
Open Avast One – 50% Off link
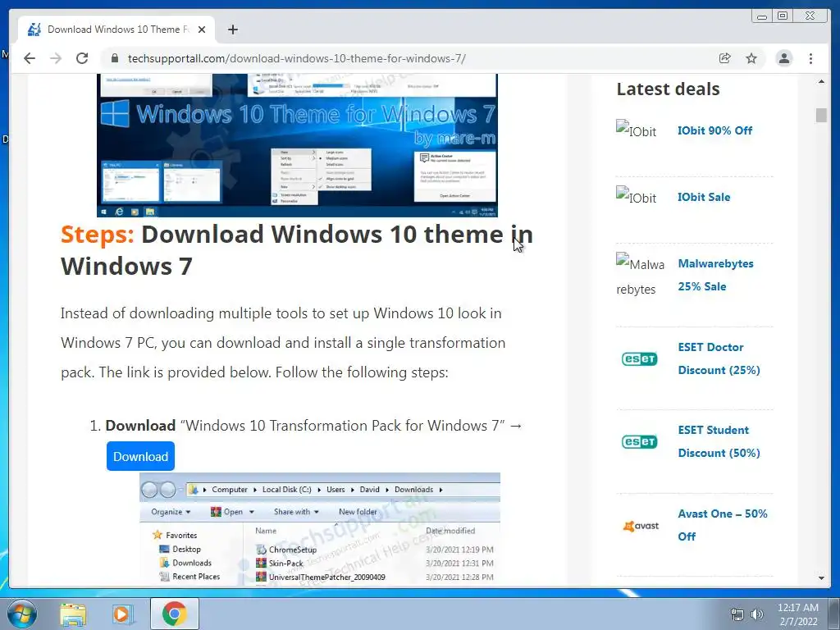point(722,525)
